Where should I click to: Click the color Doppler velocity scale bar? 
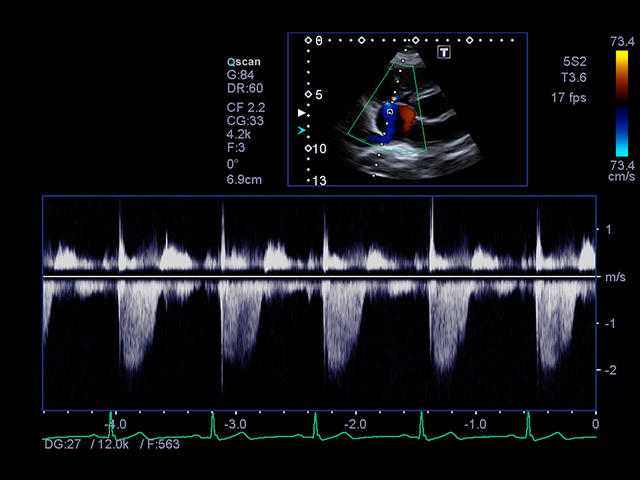pos(622,102)
